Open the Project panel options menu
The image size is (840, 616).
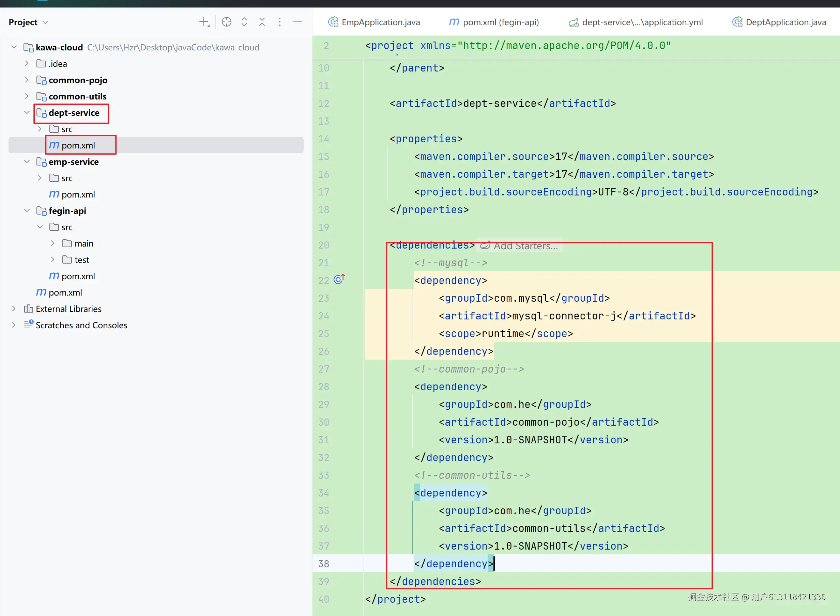pyautogui.click(x=279, y=22)
